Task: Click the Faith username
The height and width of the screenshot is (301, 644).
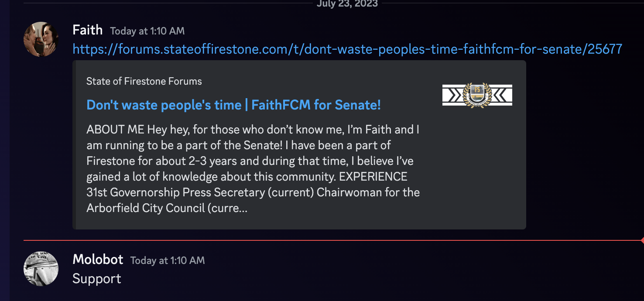Action: point(87,30)
